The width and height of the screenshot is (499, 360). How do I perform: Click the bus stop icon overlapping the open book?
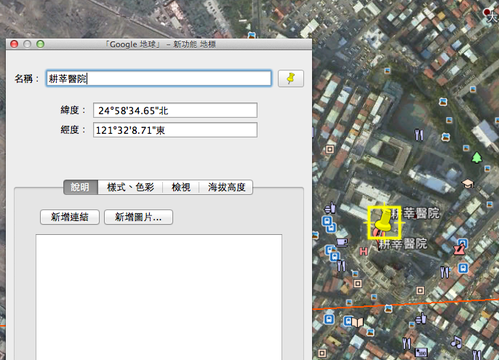pos(348,321)
